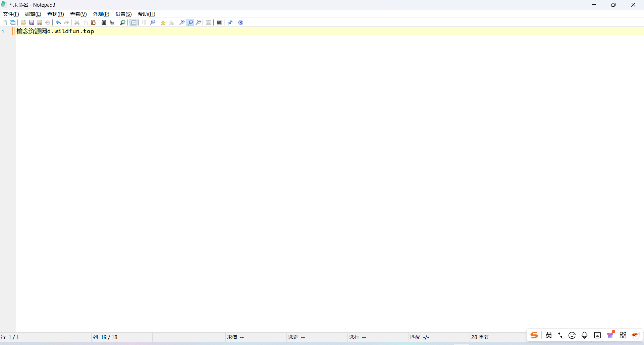This screenshot has height=345, width=644.
Task: Undo the last edit
Action: click(58, 22)
